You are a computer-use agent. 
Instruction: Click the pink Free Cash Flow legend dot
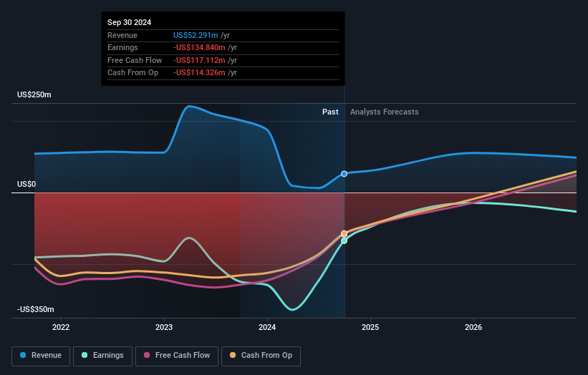click(x=147, y=355)
